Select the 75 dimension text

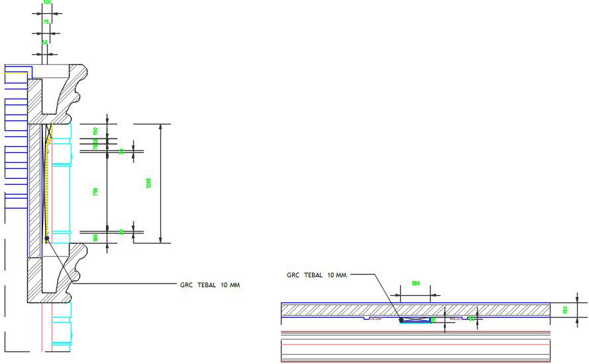tap(46, 22)
